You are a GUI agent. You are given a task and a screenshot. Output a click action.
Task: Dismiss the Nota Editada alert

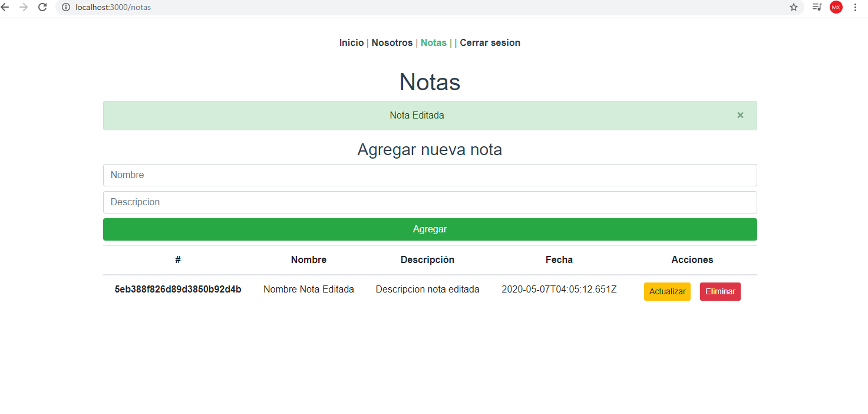pyautogui.click(x=740, y=115)
